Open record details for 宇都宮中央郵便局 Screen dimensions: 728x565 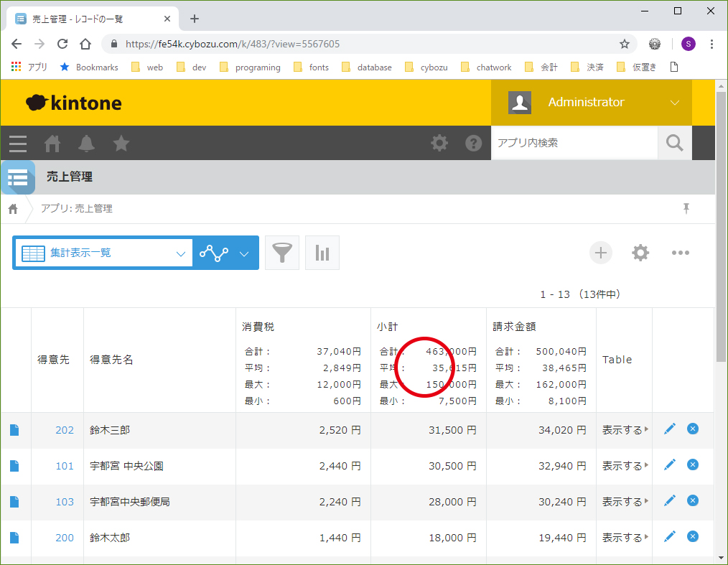(x=14, y=502)
